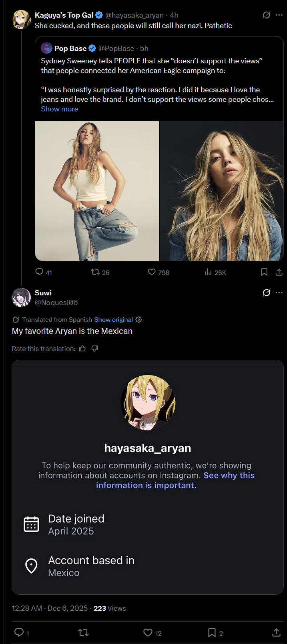The image size is (287, 644).
Task: Click the Grok icon on Suwi's post
Action: (266, 293)
